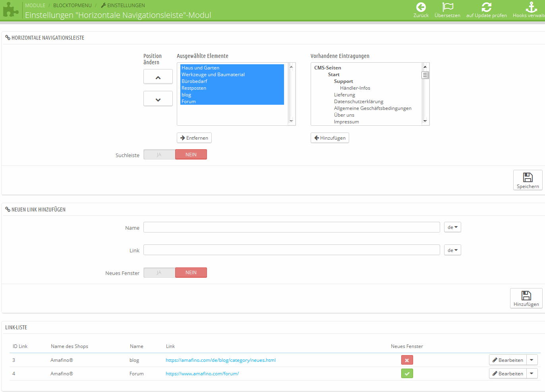Click Neues Fenster column header
The height and width of the screenshot is (392, 545).
(x=407, y=346)
